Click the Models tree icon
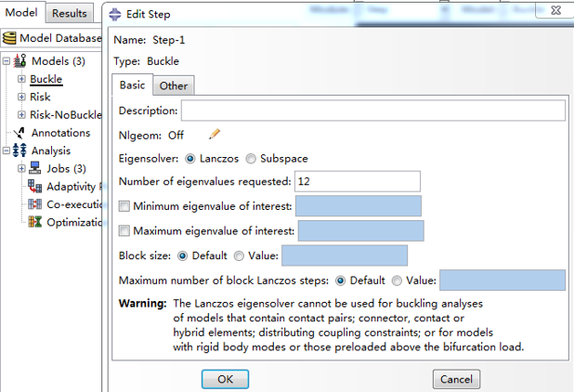Image resolution: width=574 pixels, height=392 pixels. pyautogui.click(x=20, y=62)
